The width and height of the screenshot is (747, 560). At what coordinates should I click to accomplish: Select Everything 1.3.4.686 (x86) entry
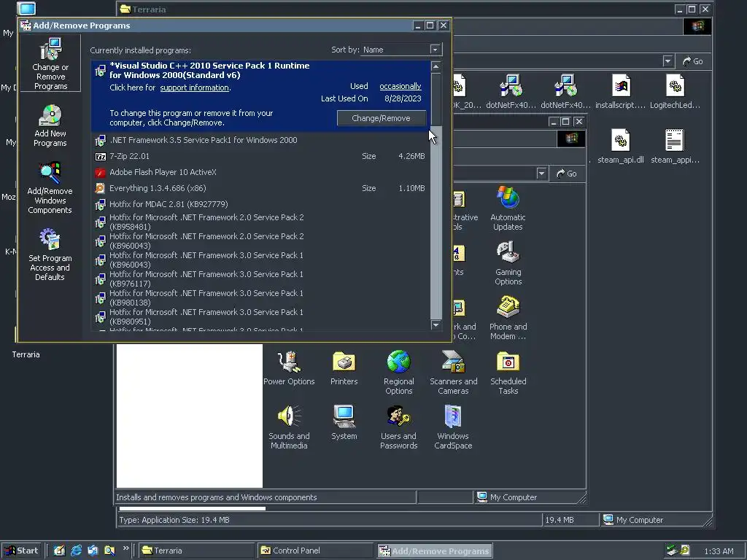[260, 188]
